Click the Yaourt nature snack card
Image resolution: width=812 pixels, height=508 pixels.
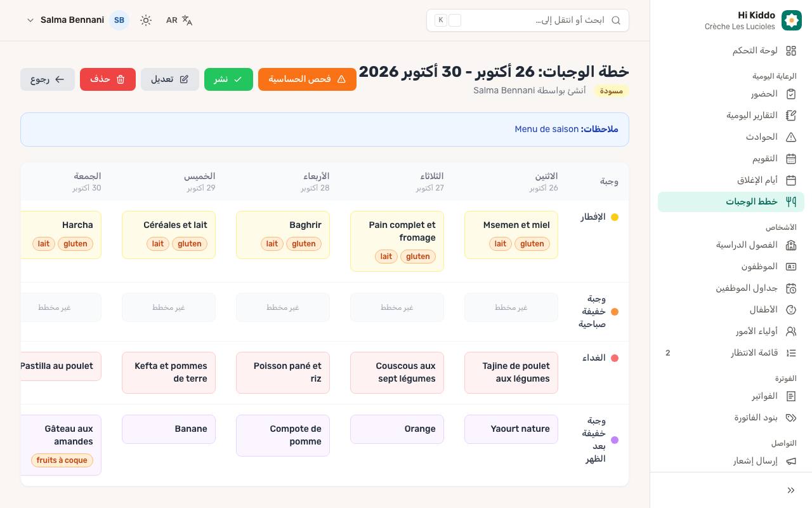click(511, 429)
